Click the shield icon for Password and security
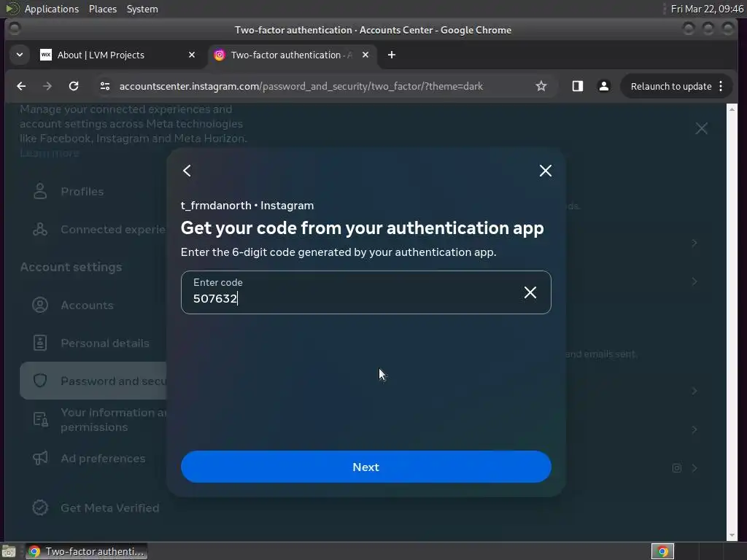Image resolution: width=747 pixels, height=560 pixels. [40, 381]
